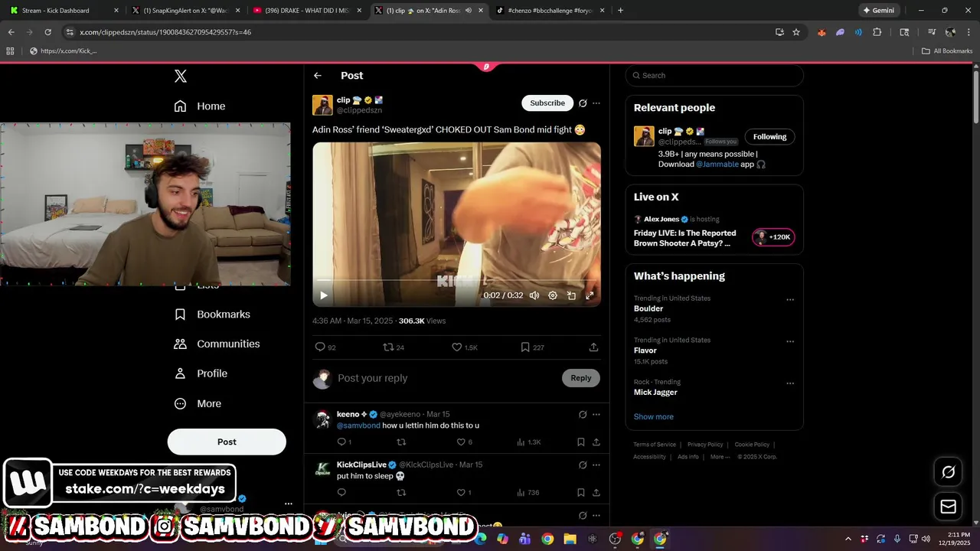
Task: Click Following button for clip
Action: (x=769, y=137)
